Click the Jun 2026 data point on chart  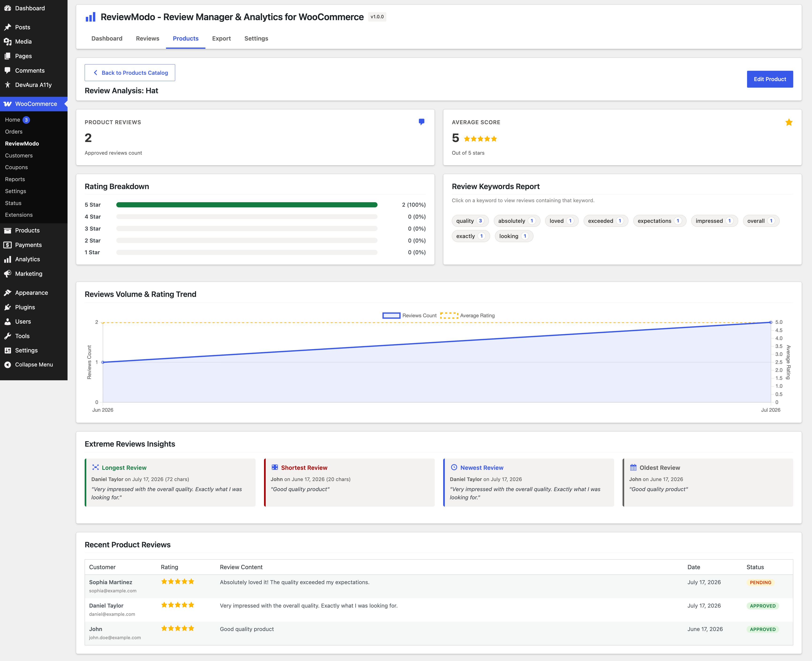103,362
